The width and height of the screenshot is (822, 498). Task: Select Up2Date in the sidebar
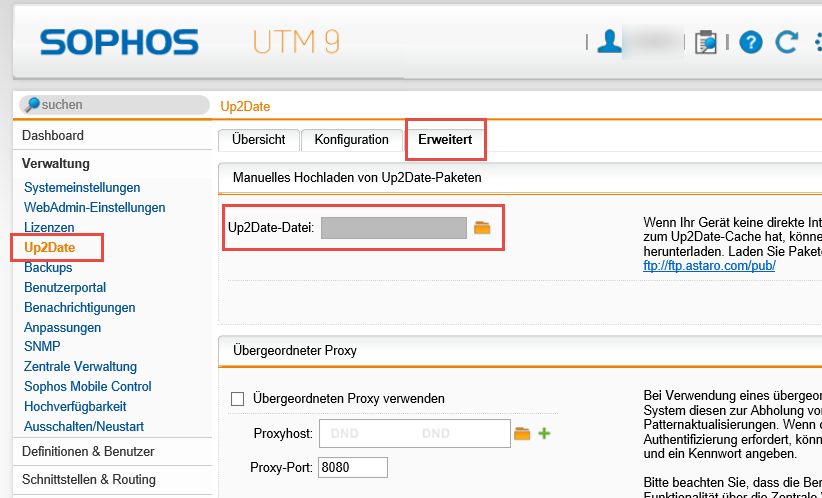pos(50,247)
